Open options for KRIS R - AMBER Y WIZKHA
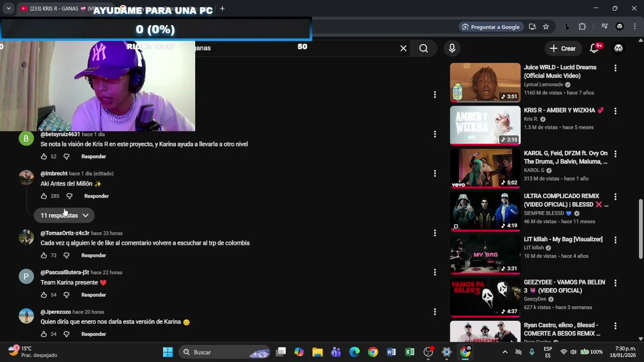The image size is (644, 362). (615, 111)
